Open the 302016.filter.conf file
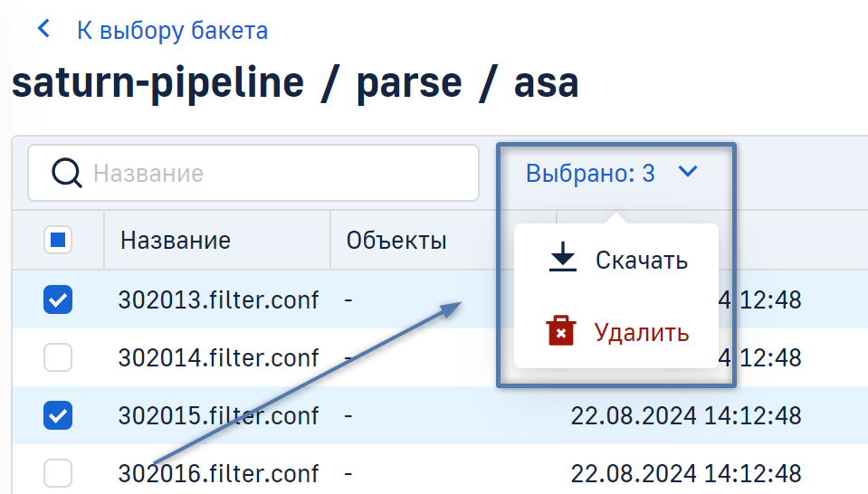This screenshot has height=494, width=868. 218,473
